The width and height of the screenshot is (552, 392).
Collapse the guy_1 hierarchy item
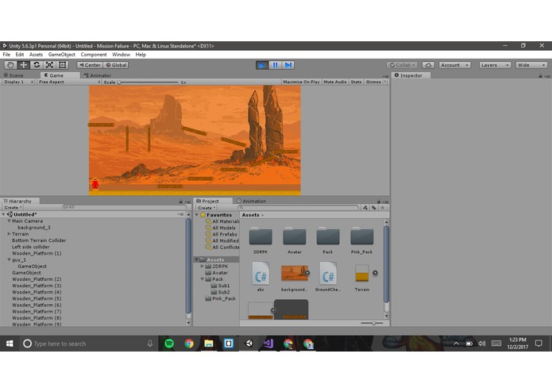[10, 259]
